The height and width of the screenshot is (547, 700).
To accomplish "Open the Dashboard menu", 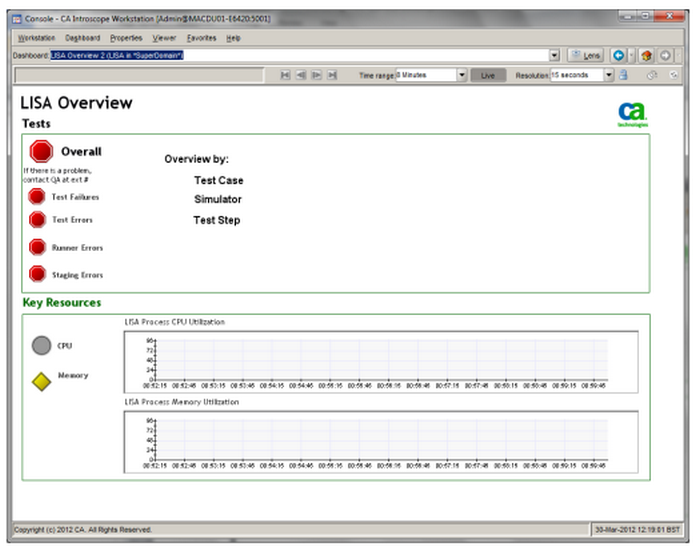I will (83, 38).
